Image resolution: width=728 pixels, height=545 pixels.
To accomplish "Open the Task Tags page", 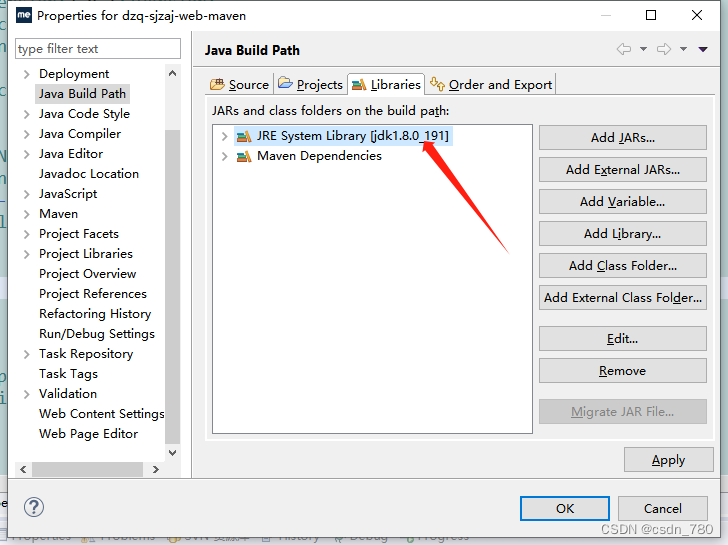I will point(69,373).
